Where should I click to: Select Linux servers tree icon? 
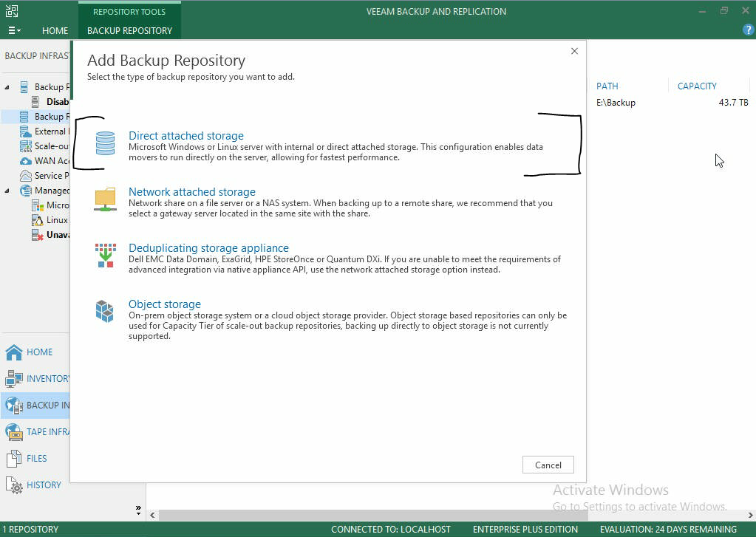pos(38,220)
